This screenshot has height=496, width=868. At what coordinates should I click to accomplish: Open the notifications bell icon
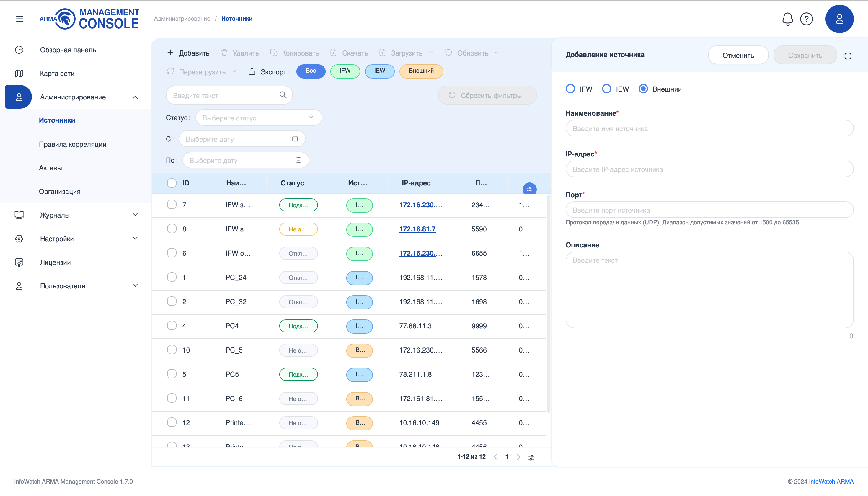click(x=787, y=19)
